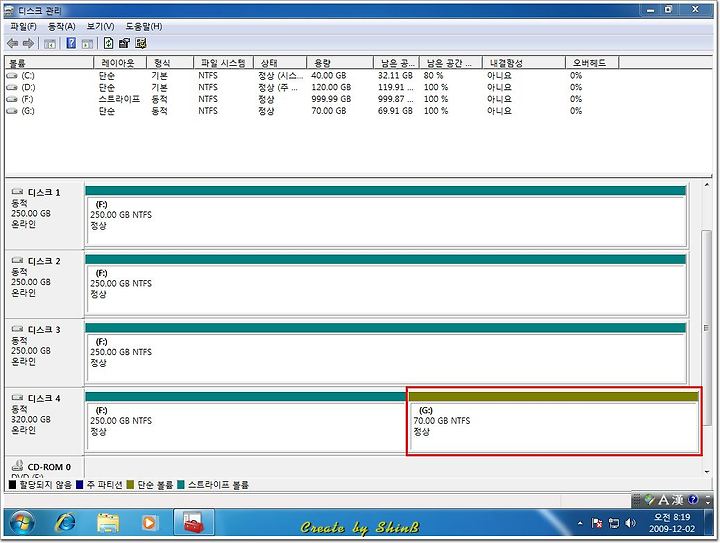Open Windows Media Player taskbar icon
The image size is (720, 543).
pos(149,522)
